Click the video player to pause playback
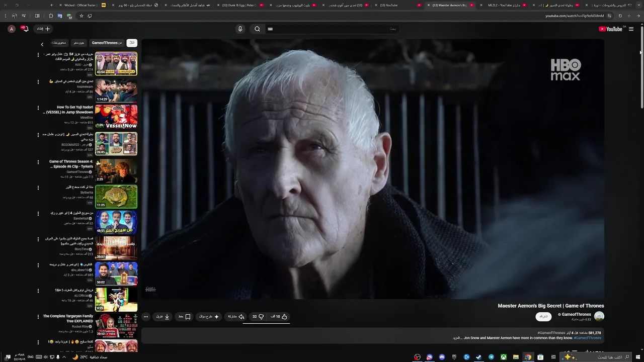 click(372, 169)
